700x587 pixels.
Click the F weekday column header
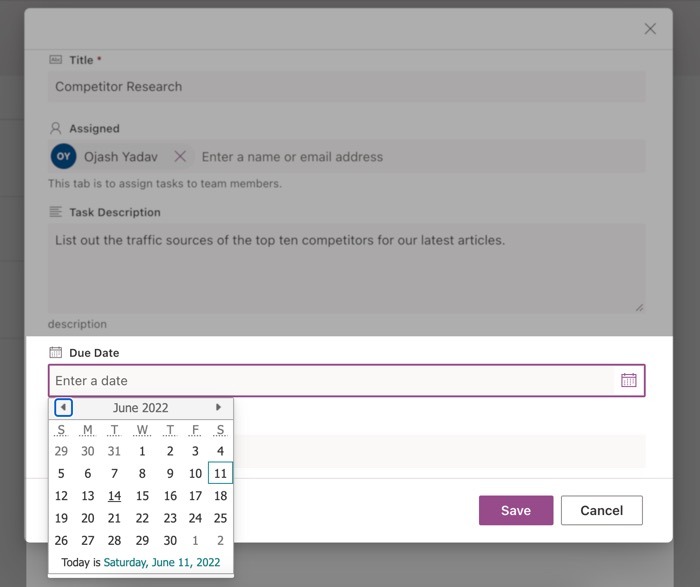pyautogui.click(x=195, y=429)
